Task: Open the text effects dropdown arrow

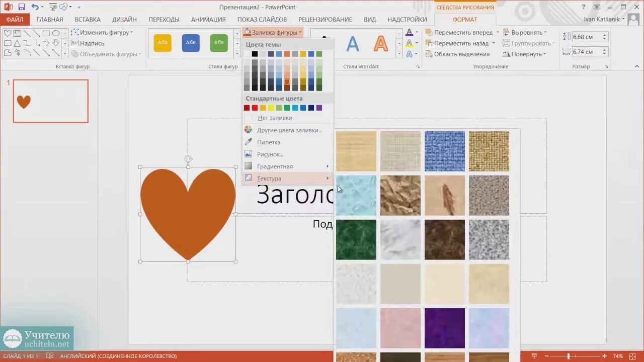Action: pyautogui.click(x=417, y=54)
